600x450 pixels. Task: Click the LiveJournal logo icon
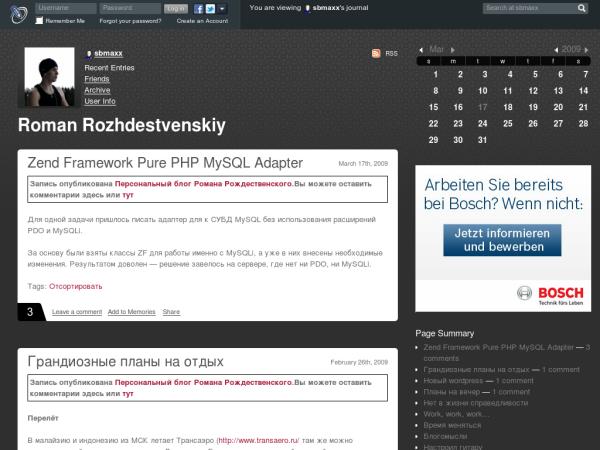(x=19, y=15)
